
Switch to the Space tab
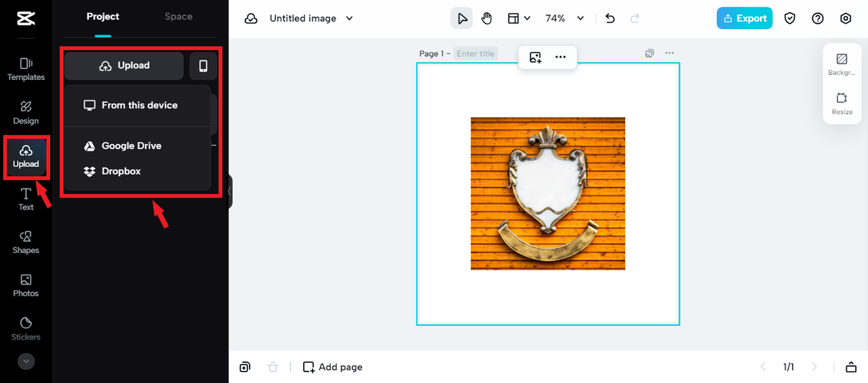coord(178,16)
